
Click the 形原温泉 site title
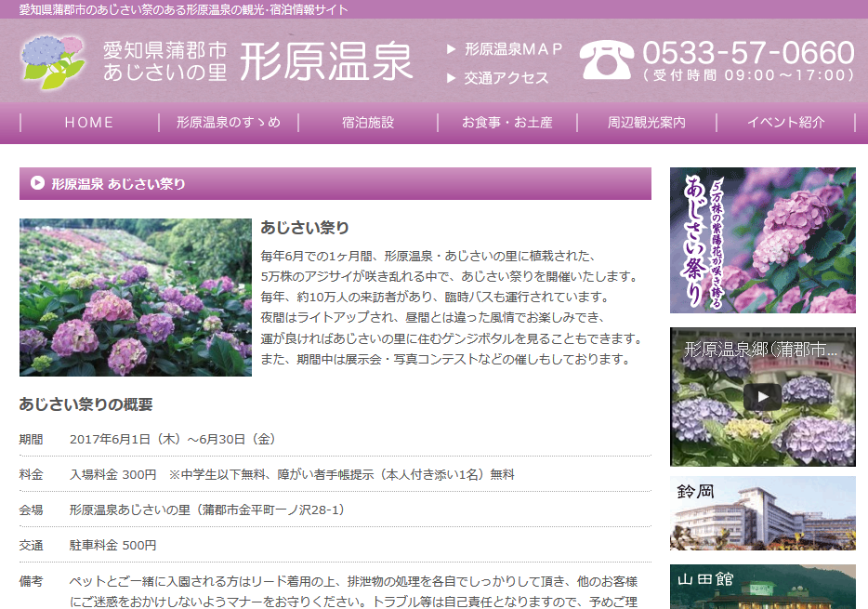[x=326, y=61]
